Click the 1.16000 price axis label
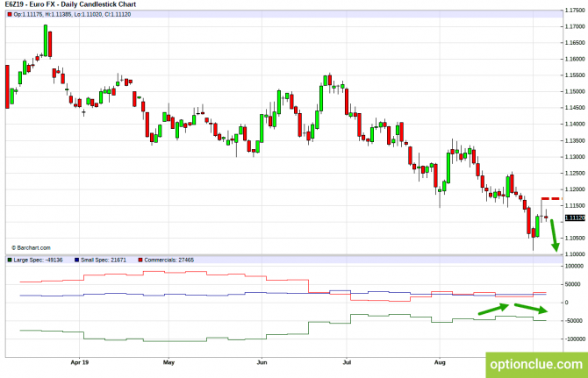Viewport: 588px width, 378px height. point(575,59)
